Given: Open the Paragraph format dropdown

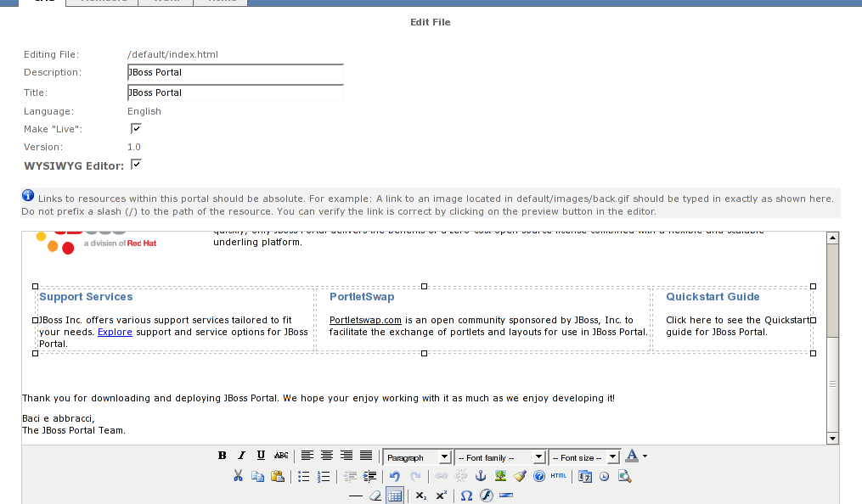Looking at the screenshot, I should (418, 457).
